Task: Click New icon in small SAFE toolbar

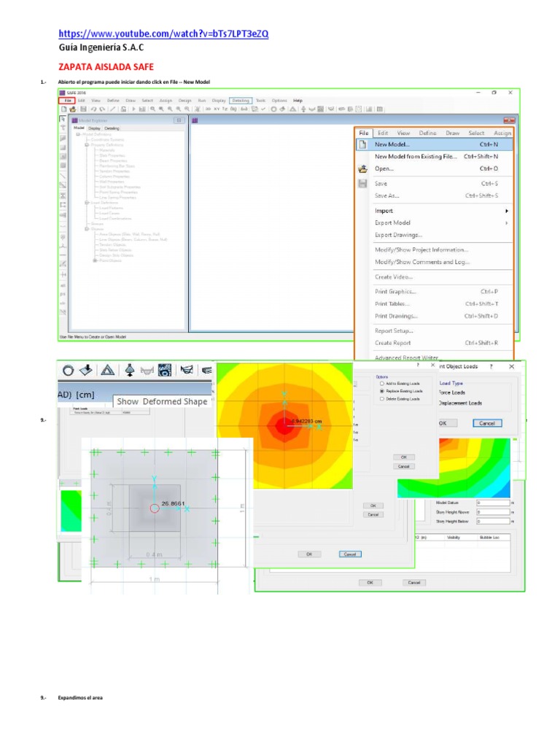Action: [64, 109]
